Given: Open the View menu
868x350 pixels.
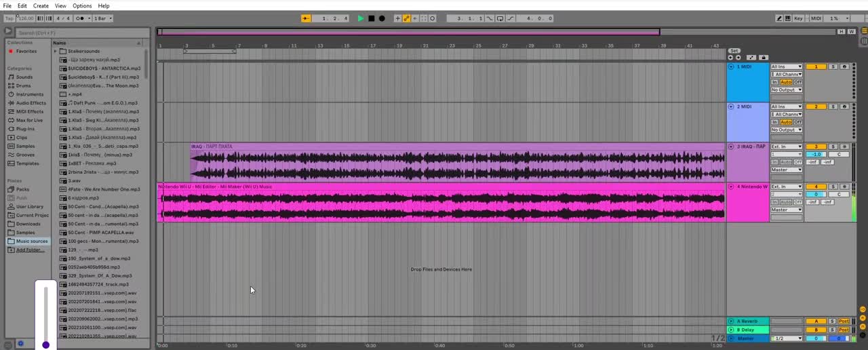Looking at the screenshot, I should point(60,5).
